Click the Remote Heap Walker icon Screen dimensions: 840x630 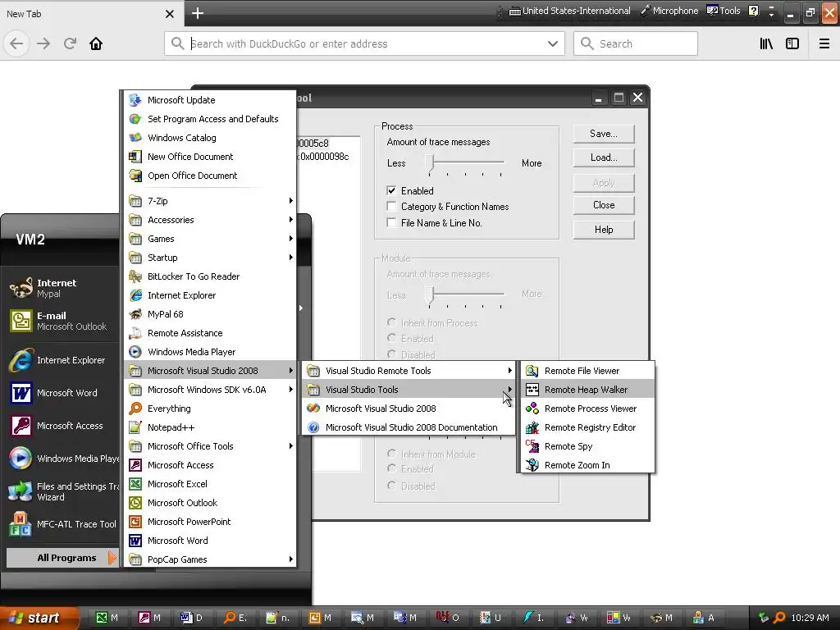tap(532, 390)
